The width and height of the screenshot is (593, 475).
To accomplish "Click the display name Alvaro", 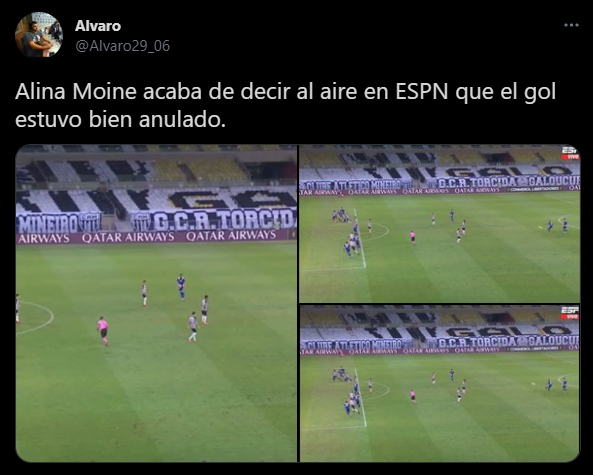I will [98, 26].
